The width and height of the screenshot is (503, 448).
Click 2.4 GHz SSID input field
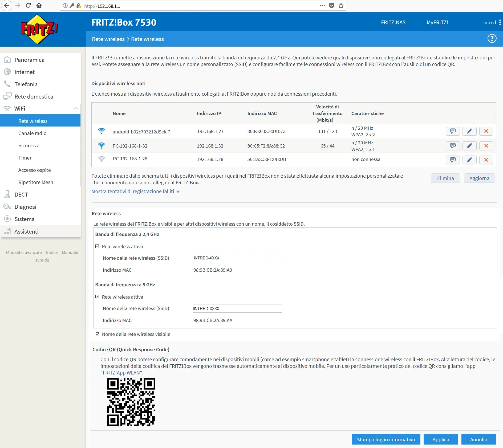coord(237,258)
